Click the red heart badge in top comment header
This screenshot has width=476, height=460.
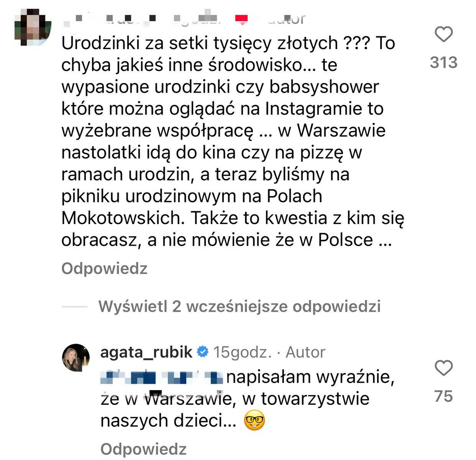(x=241, y=19)
